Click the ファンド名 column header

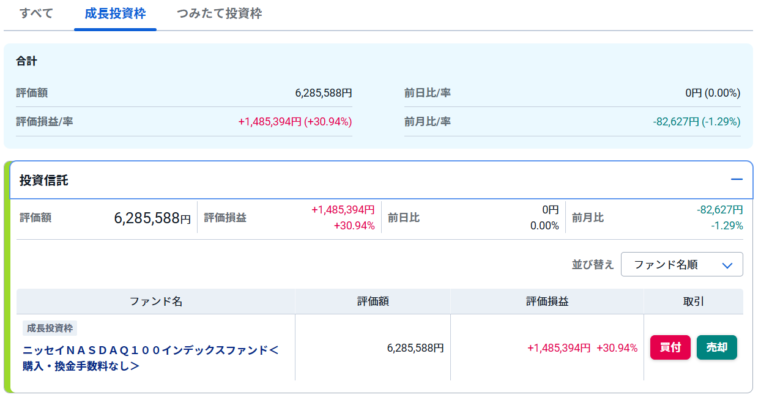pos(156,301)
